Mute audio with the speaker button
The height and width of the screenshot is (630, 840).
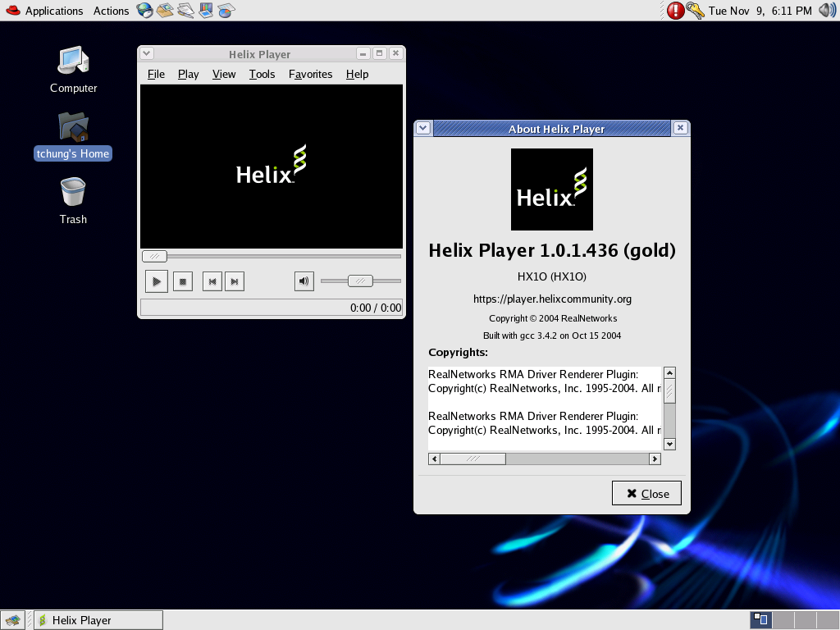point(304,281)
